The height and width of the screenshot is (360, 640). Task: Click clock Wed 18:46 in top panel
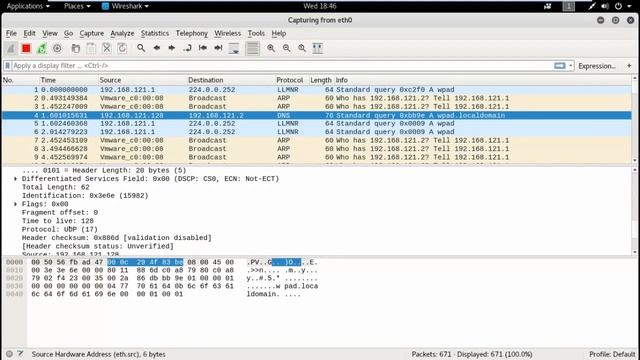(320, 6)
